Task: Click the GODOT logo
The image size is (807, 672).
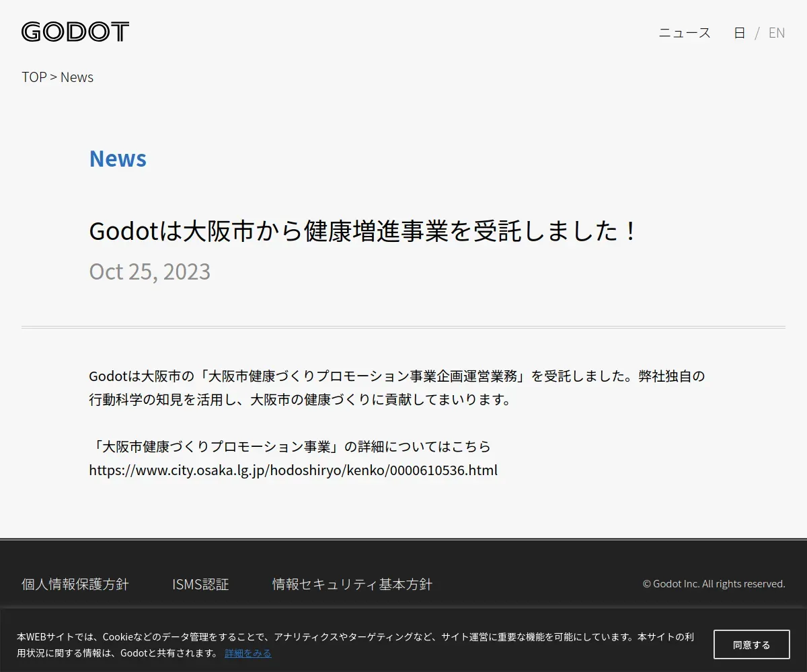Action: point(75,32)
